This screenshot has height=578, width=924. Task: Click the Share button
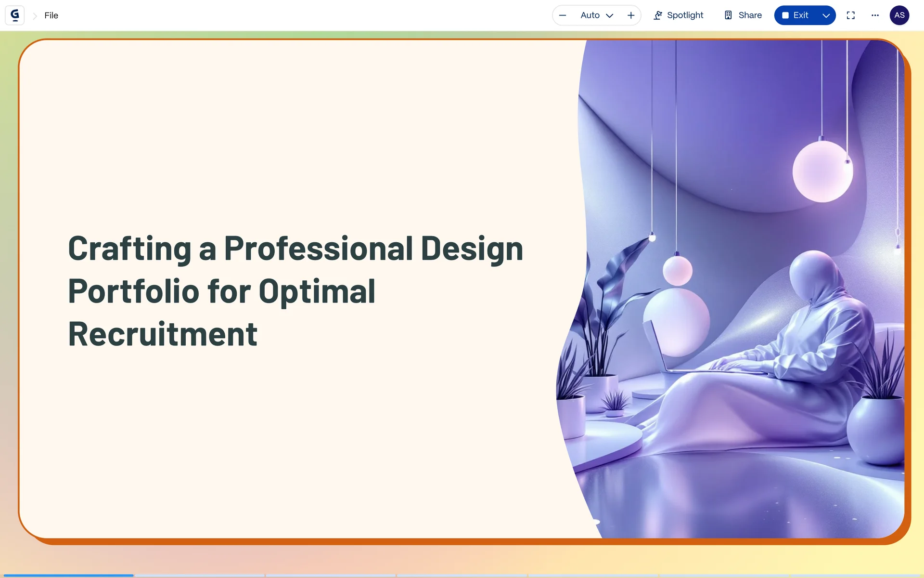[743, 15]
